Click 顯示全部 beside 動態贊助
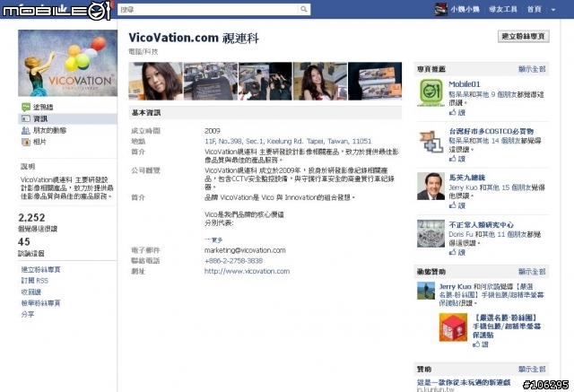 click(532, 272)
